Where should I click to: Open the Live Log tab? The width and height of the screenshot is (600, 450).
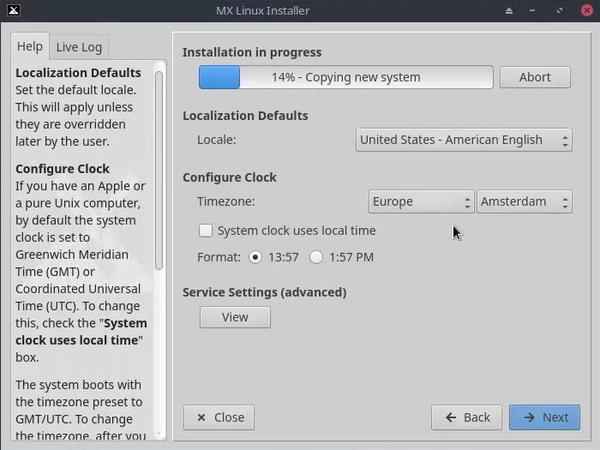coord(79,47)
